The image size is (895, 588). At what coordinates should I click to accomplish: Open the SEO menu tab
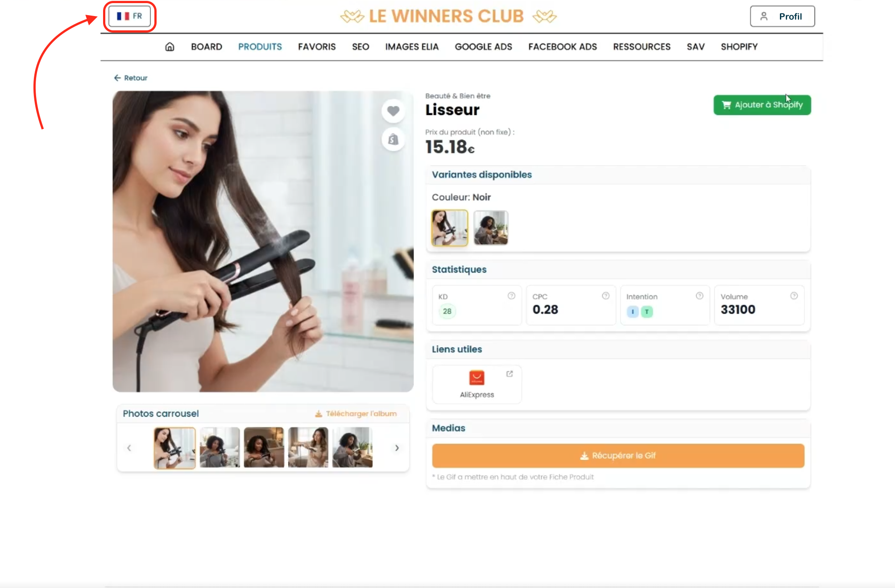pyautogui.click(x=360, y=47)
